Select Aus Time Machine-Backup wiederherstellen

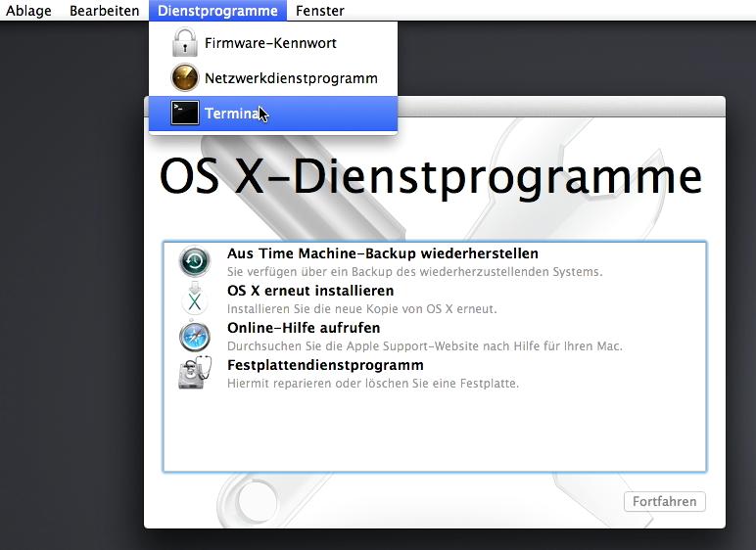tap(435, 261)
